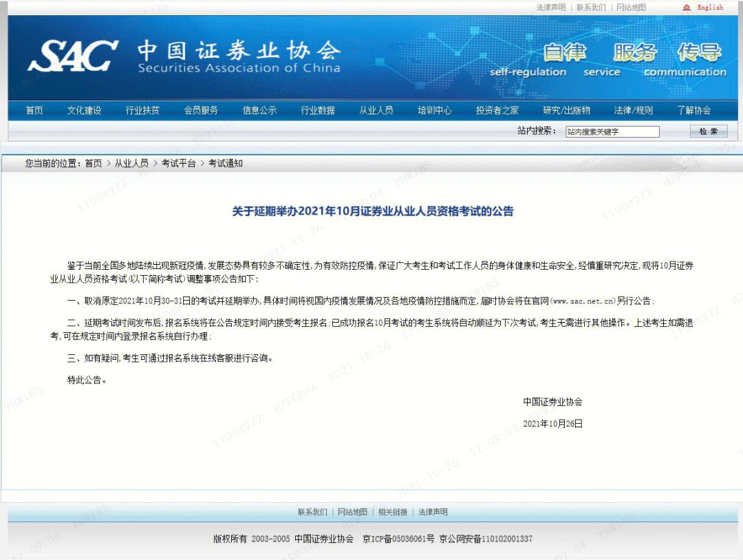This screenshot has height=560, width=743.
Task: Go to 首页 in the navigation bar
Action: pyautogui.click(x=34, y=110)
